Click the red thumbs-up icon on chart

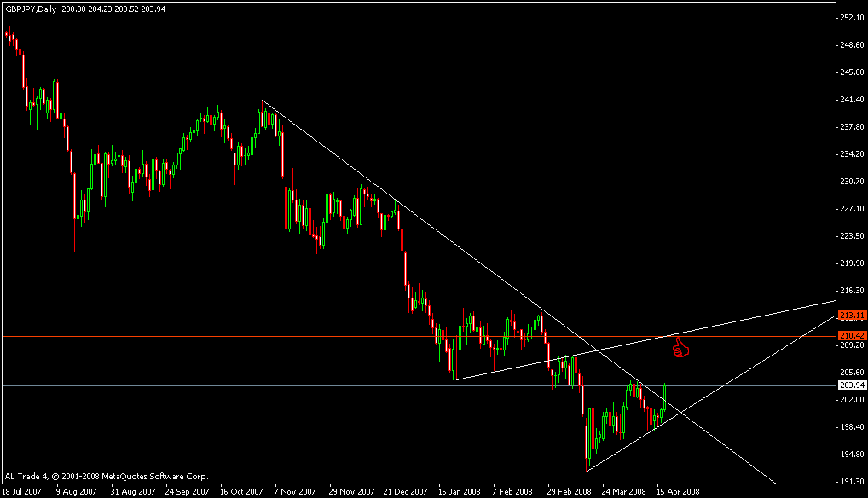[x=680, y=348]
